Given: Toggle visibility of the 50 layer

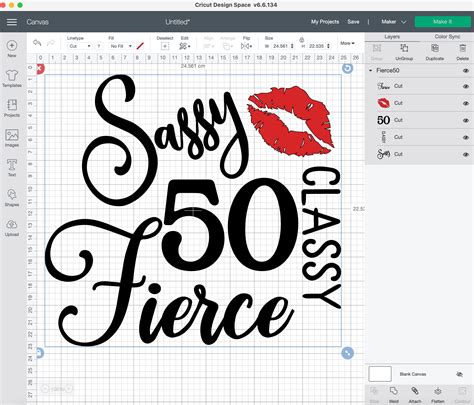Looking at the screenshot, I should [x=466, y=120].
